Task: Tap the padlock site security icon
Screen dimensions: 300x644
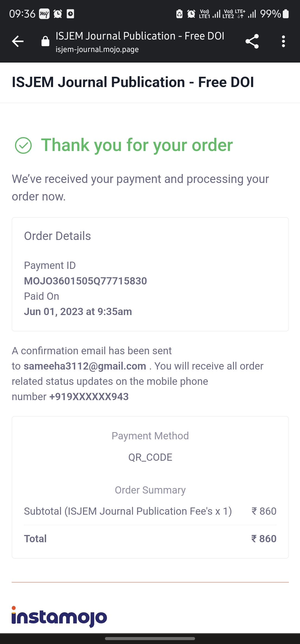Action: point(45,41)
